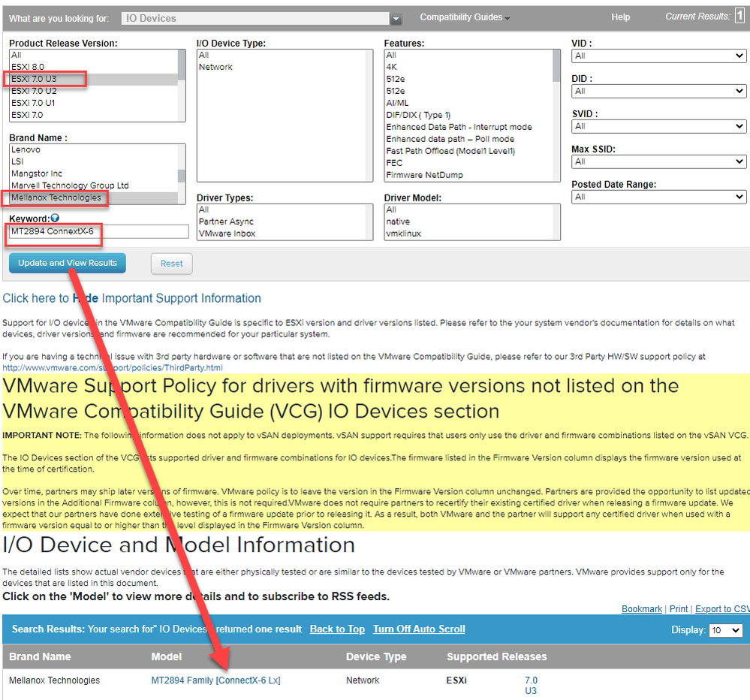The height and width of the screenshot is (700, 750).
Task: Select All in I/O Device Type list
Action: coord(282,55)
